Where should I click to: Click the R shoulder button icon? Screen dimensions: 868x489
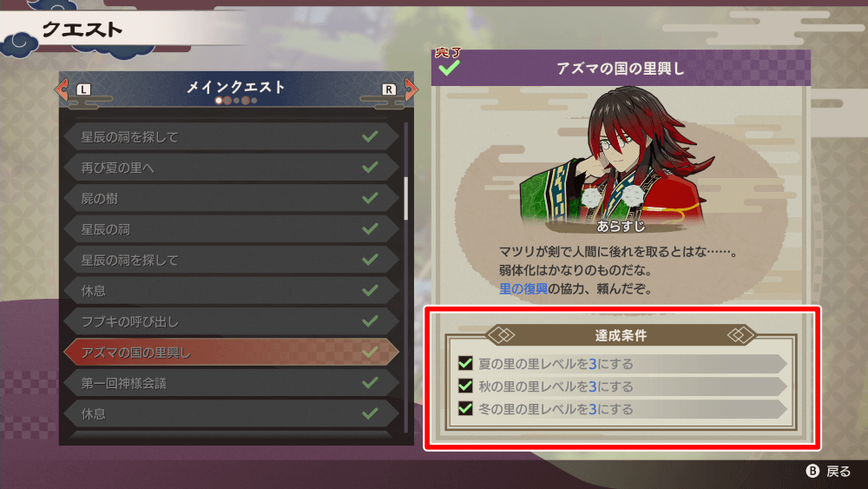(389, 89)
